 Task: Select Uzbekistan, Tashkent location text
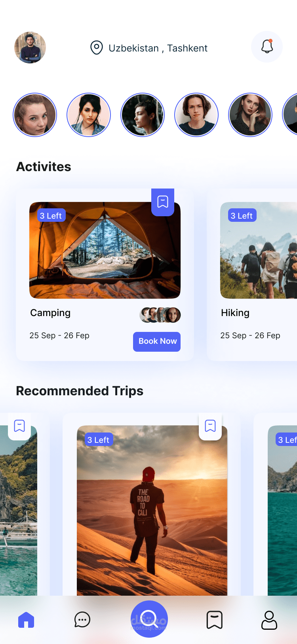(x=158, y=48)
